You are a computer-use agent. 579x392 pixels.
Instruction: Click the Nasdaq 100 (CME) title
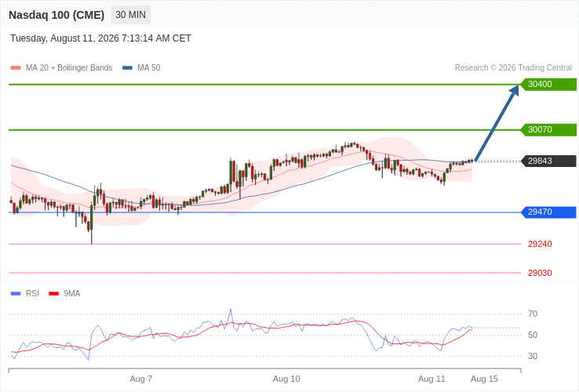pos(56,15)
